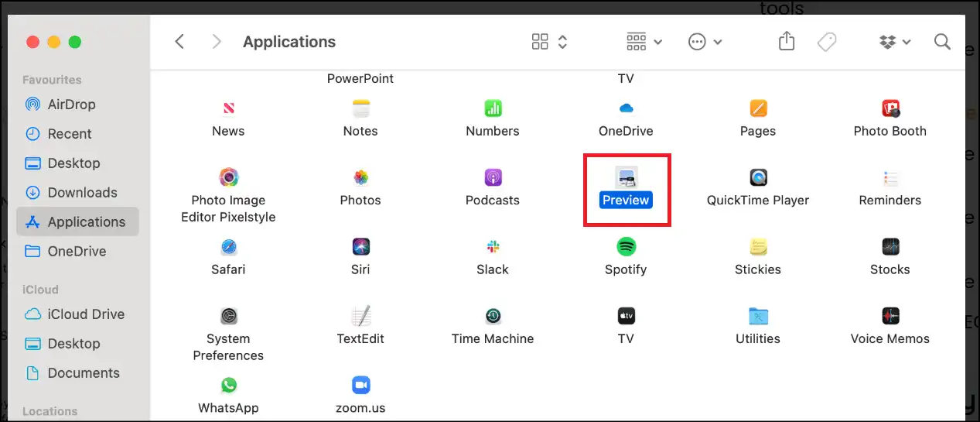Click the Preview app icon
The width and height of the screenshot is (980, 422).
[626, 177]
